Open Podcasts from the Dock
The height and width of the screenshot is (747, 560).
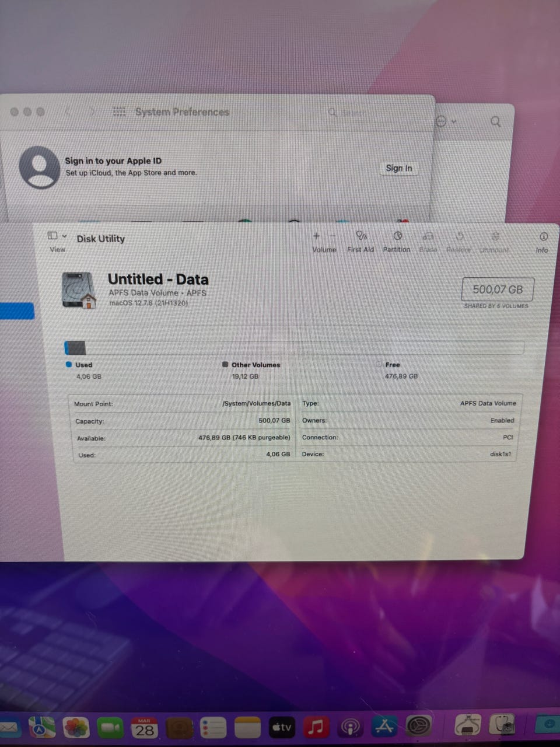pos(350,727)
